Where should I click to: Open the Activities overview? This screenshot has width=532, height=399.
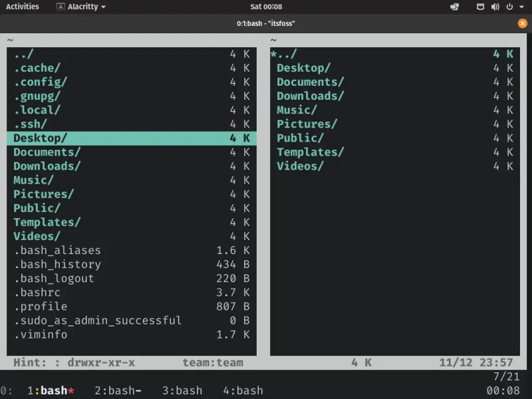coord(22,7)
